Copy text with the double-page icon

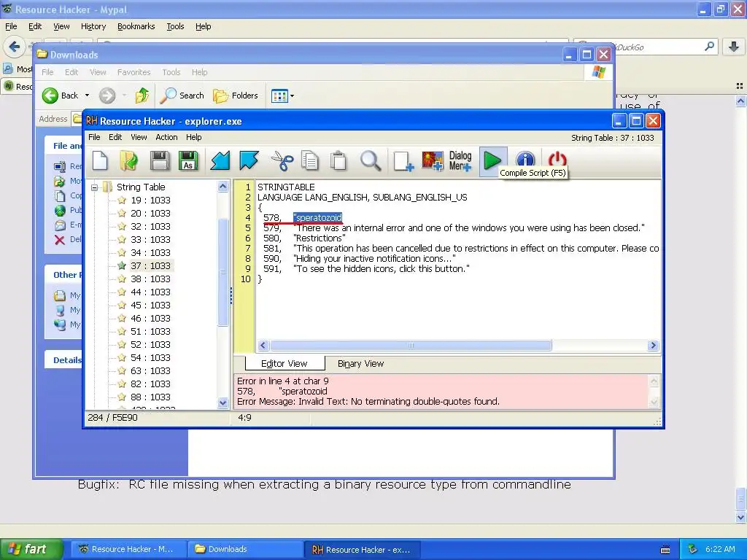tap(310, 160)
